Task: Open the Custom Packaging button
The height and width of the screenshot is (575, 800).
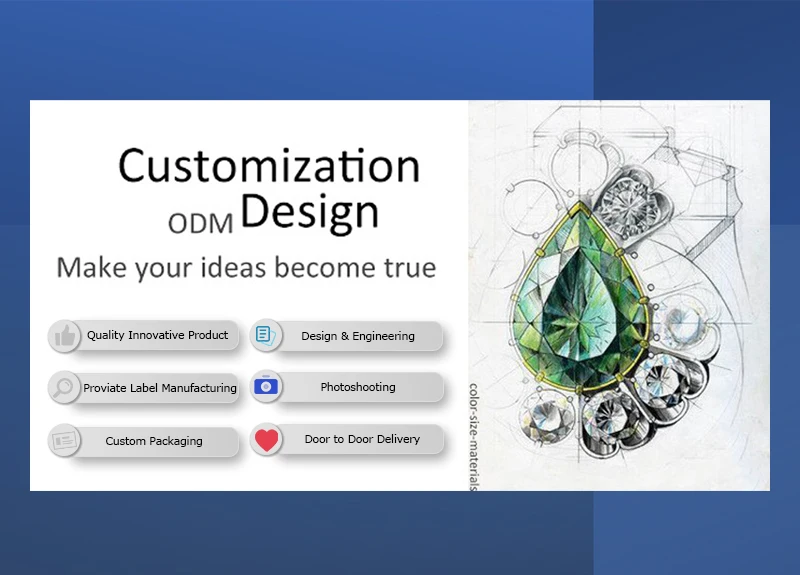Action: pyautogui.click(x=144, y=441)
